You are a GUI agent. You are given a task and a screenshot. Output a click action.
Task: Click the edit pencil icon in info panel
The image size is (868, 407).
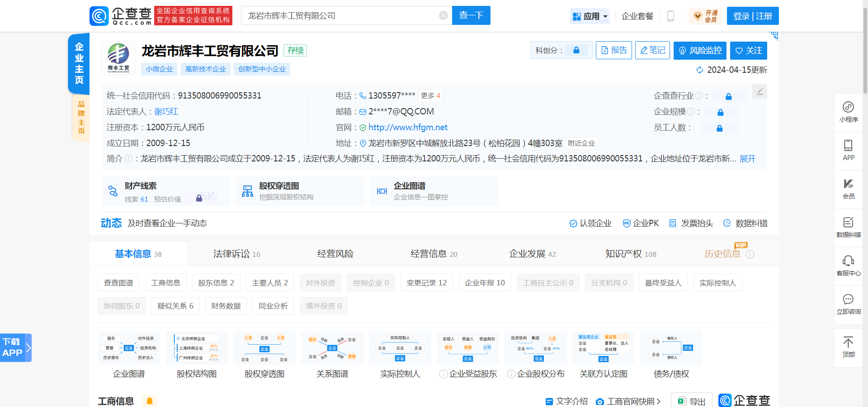point(759,92)
